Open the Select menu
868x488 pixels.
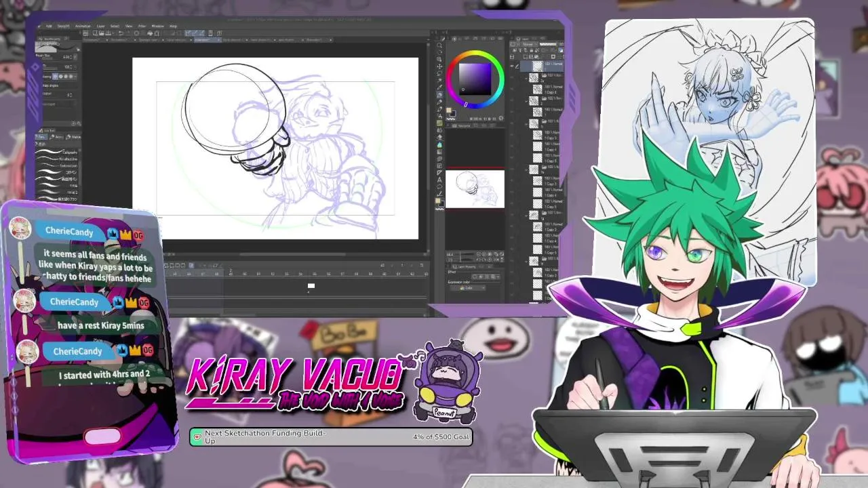[115, 26]
